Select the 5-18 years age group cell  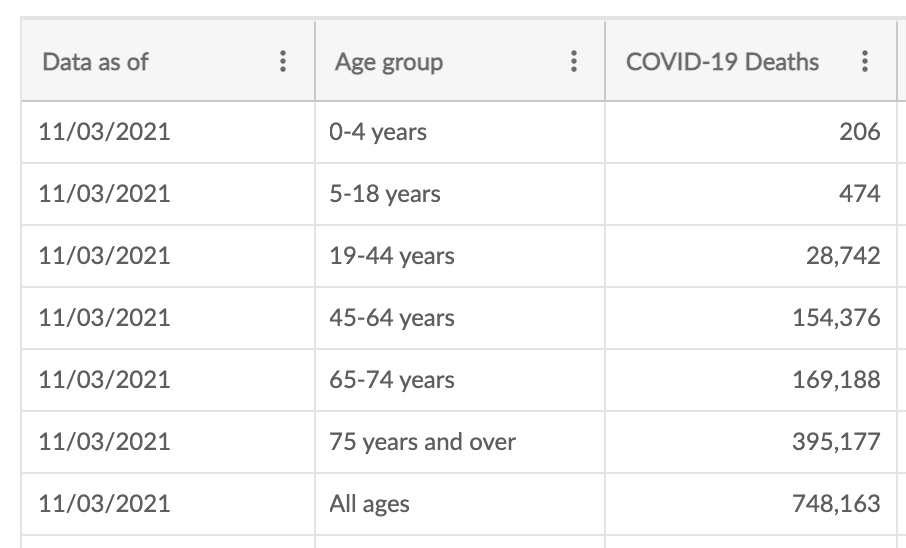pyautogui.click(x=460, y=194)
